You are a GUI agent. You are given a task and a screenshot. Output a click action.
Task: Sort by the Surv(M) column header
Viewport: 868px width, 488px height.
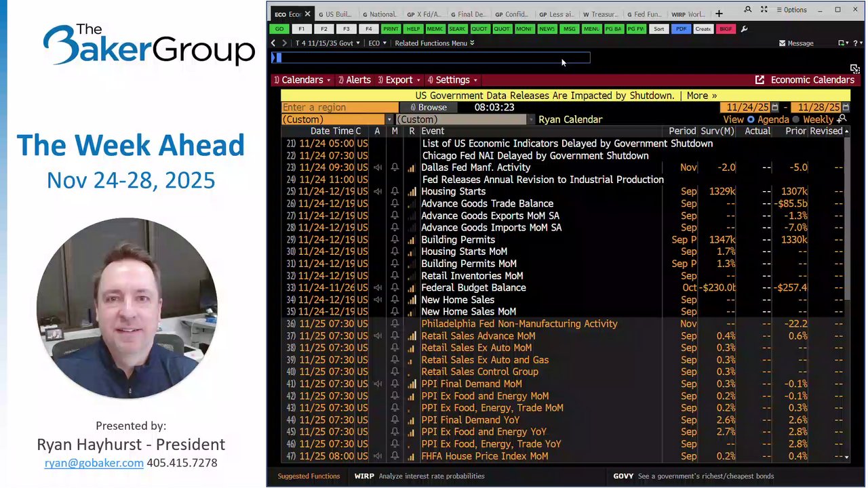(717, 131)
